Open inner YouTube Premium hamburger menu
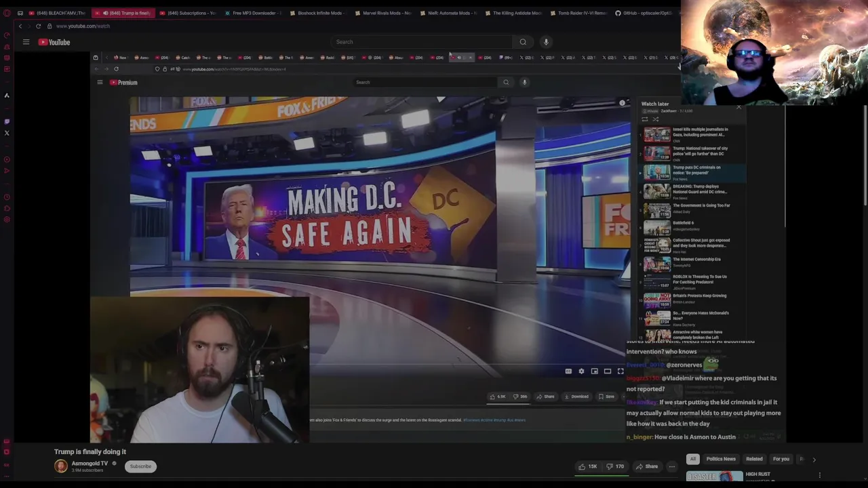The width and height of the screenshot is (868, 488). click(x=100, y=82)
